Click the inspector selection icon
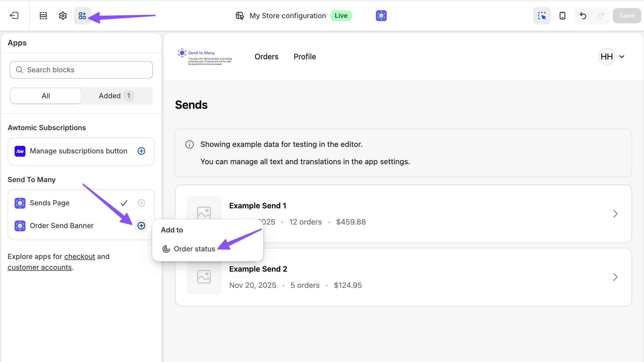 tap(542, 15)
